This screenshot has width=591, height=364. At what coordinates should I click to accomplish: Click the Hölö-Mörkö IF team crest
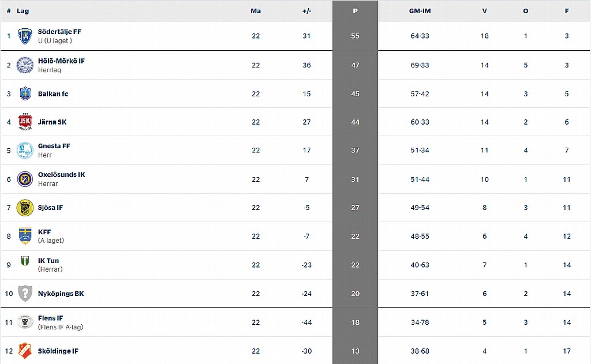click(x=25, y=65)
